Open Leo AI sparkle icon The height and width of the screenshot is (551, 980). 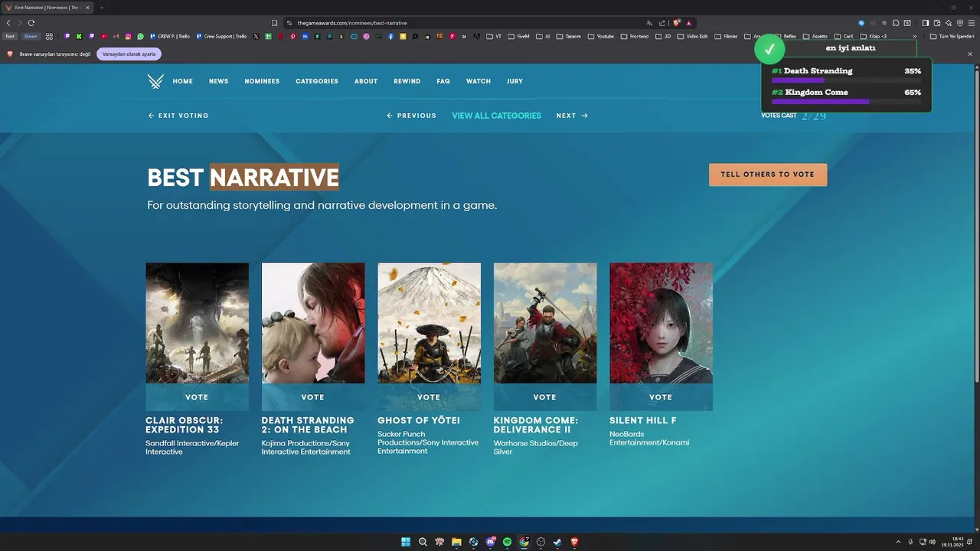pyautogui.click(x=949, y=23)
